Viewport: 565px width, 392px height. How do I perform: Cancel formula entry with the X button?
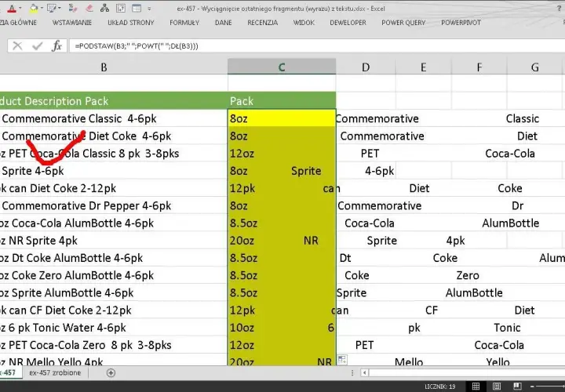pyautogui.click(x=17, y=45)
